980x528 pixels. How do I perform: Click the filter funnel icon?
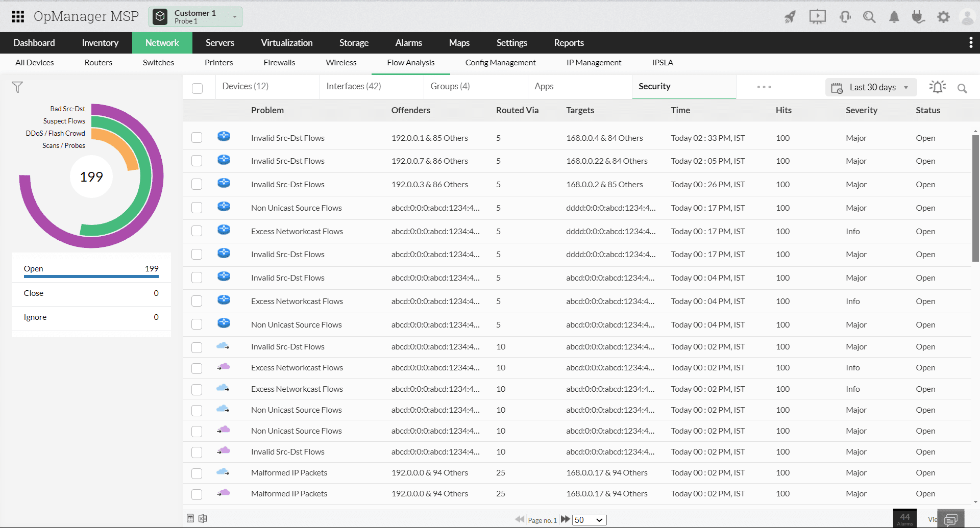17,87
